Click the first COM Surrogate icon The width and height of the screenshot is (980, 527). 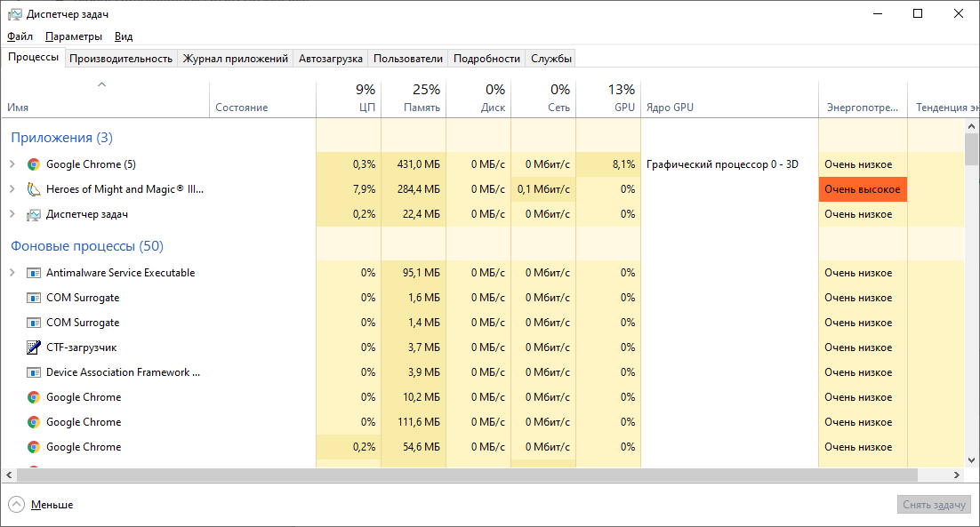[x=34, y=298]
